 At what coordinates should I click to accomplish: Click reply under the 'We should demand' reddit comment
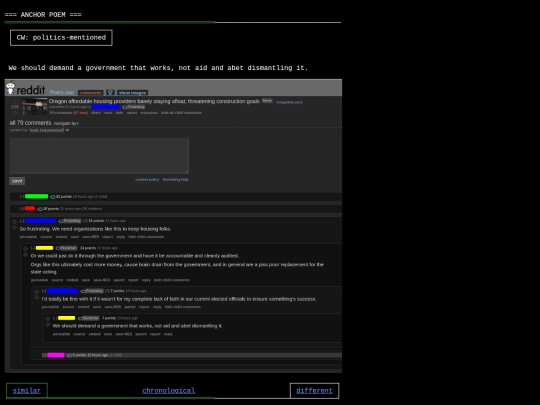[x=168, y=334]
